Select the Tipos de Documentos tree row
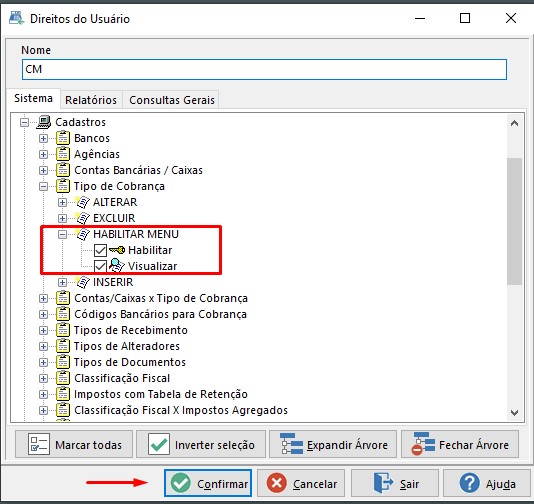Screen dimensions: 534x504 click(x=130, y=362)
